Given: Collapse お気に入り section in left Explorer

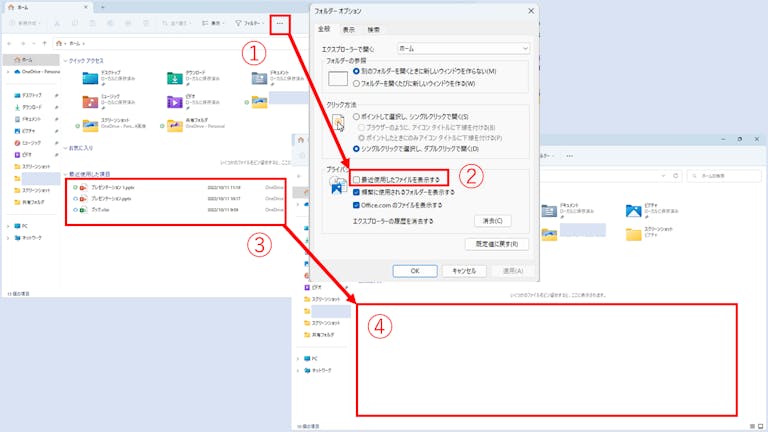Looking at the screenshot, I should coord(65,148).
